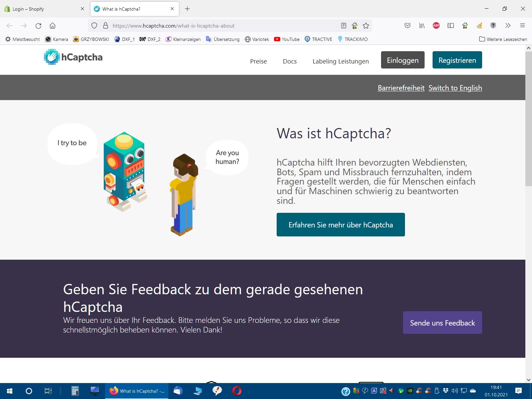Go to the Firefox home page icon
Screen dimensions: 532x399
pos(53,26)
